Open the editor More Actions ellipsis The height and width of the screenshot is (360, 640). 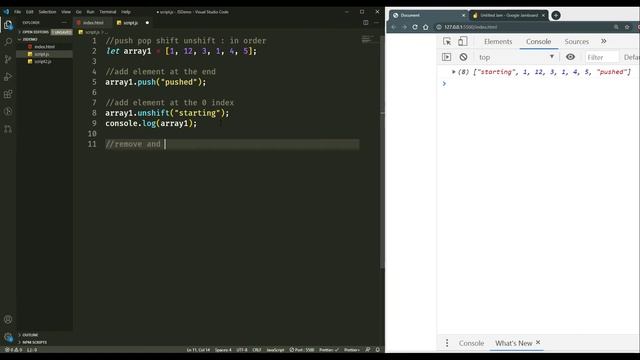click(376, 23)
